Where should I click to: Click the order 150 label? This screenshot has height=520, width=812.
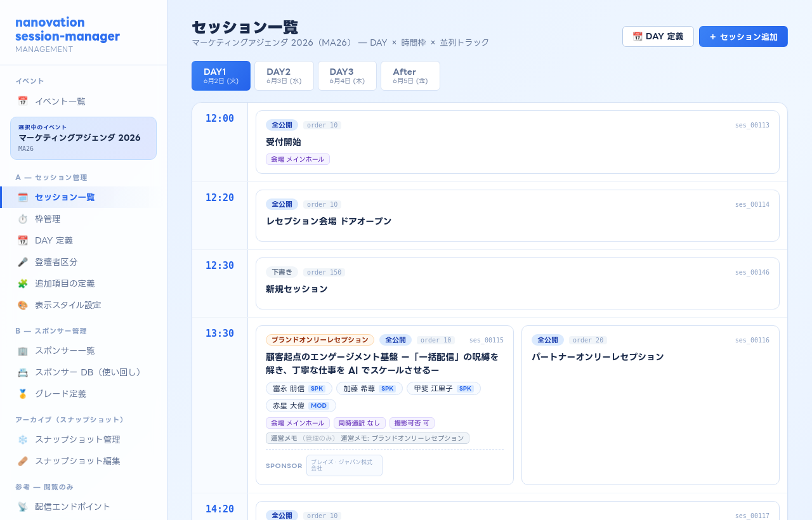[324, 272]
